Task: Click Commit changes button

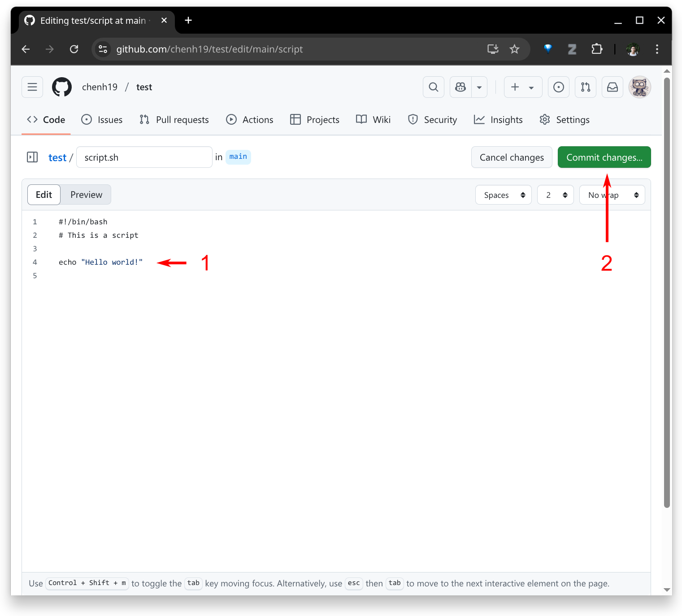Action: point(604,157)
